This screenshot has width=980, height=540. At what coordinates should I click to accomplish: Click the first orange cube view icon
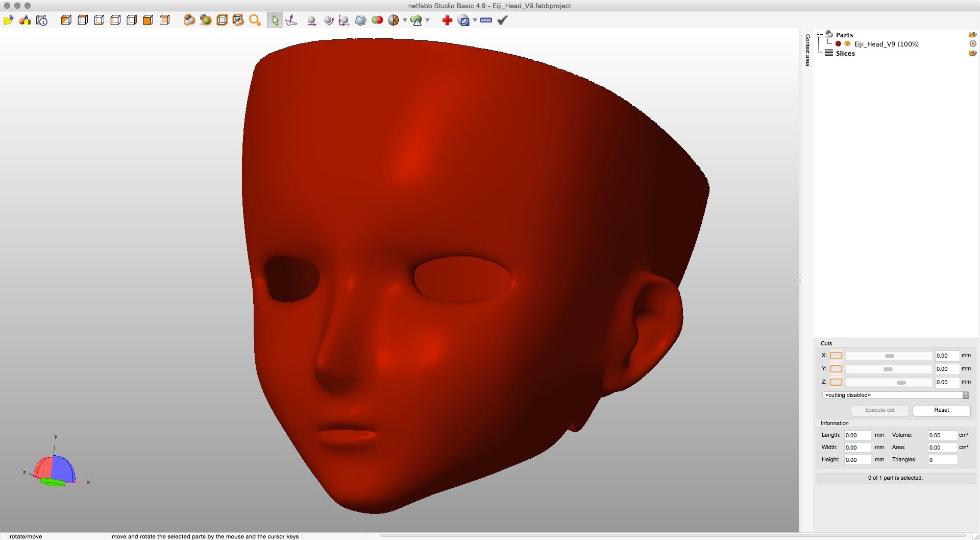66,20
